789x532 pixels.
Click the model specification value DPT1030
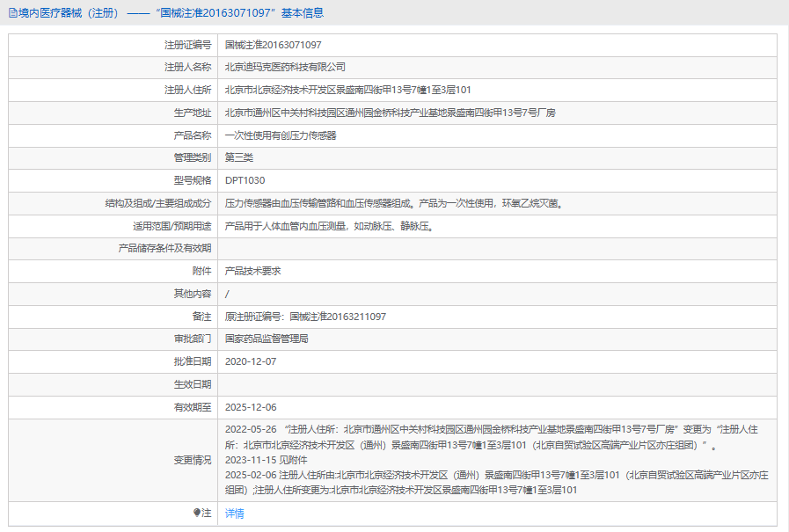[x=245, y=180]
